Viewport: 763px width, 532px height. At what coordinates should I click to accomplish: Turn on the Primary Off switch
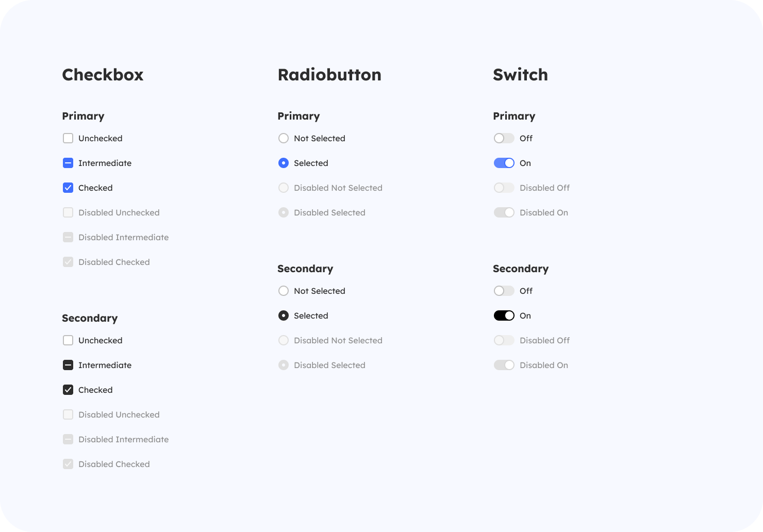[x=504, y=138]
